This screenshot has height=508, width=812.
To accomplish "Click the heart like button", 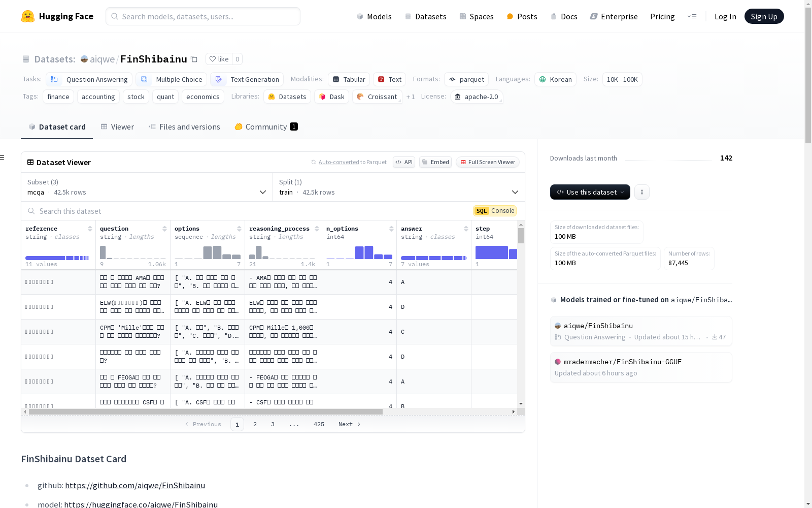I will pyautogui.click(x=219, y=59).
